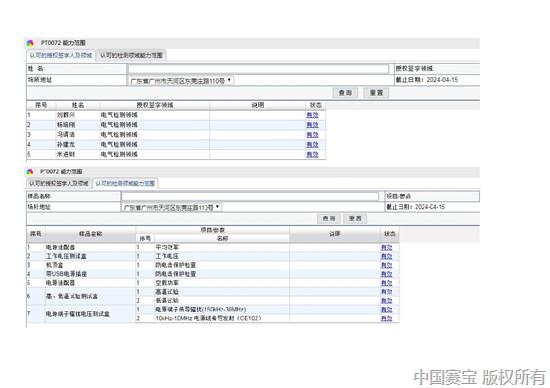Open 有效 link for CE102 row

coord(387,319)
